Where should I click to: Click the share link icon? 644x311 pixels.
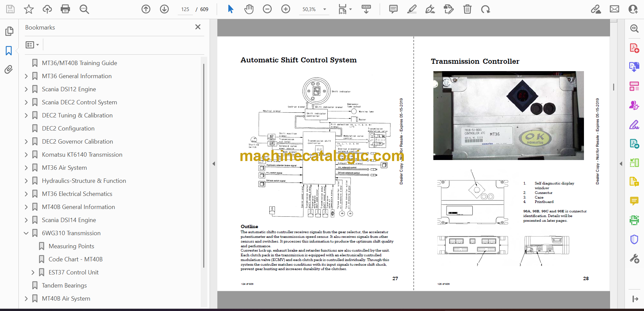pyautogui.click(x=596, y=9)
